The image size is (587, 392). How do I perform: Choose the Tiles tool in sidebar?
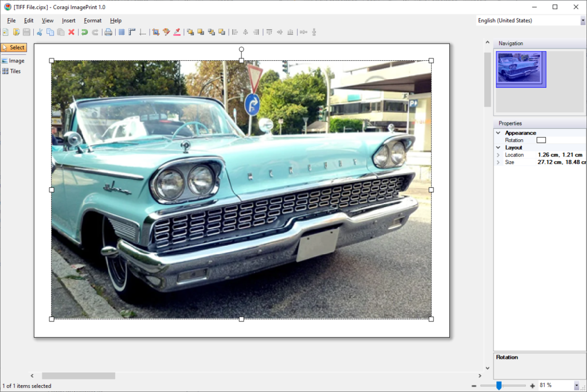click(x=11, y=71)
